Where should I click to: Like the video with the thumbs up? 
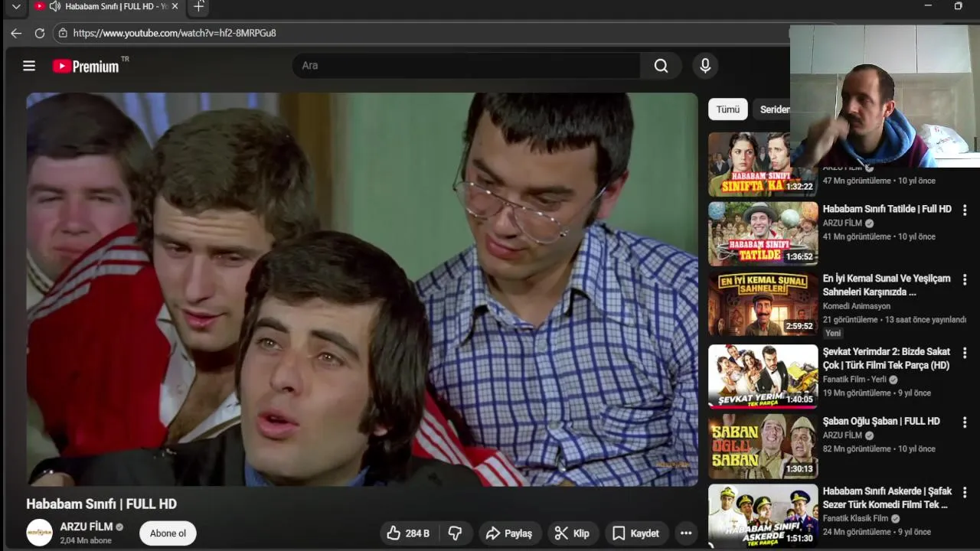click(x=408, y=533)
